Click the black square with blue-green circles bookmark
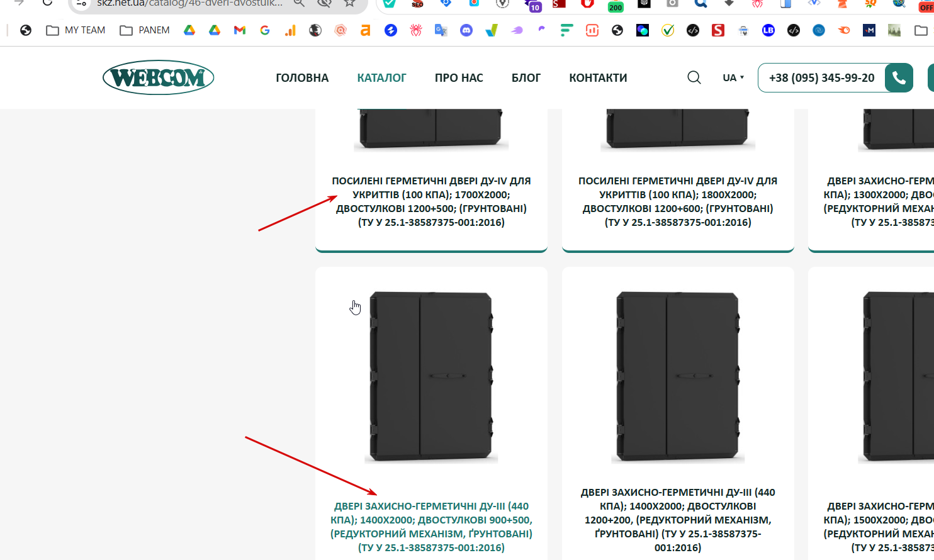Viewport: 934px width, 560px height. [643, 30]
